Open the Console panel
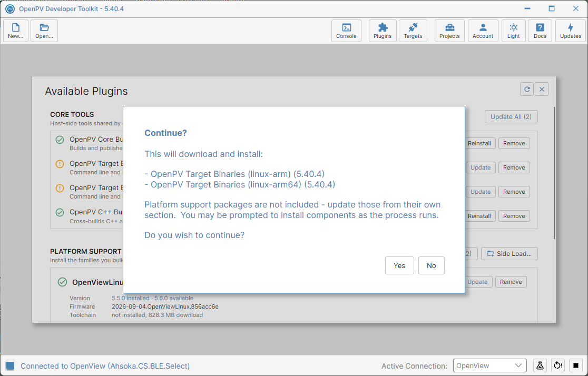 (x=346, y=31)
